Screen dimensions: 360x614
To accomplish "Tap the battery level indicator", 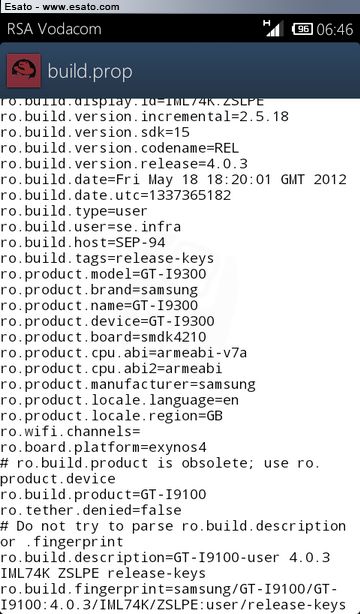I will tap(302, 29).
